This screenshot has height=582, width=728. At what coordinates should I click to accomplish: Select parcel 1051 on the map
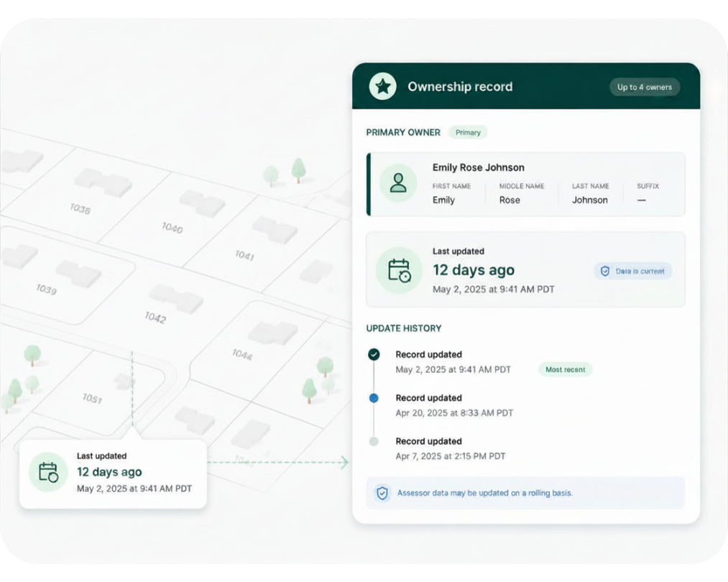(x=92, y=398)
